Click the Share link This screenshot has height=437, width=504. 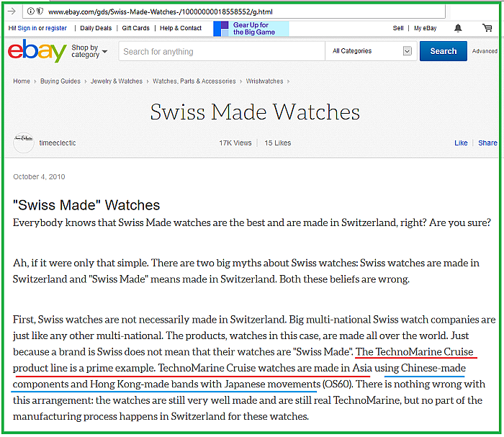coord(487,143)
